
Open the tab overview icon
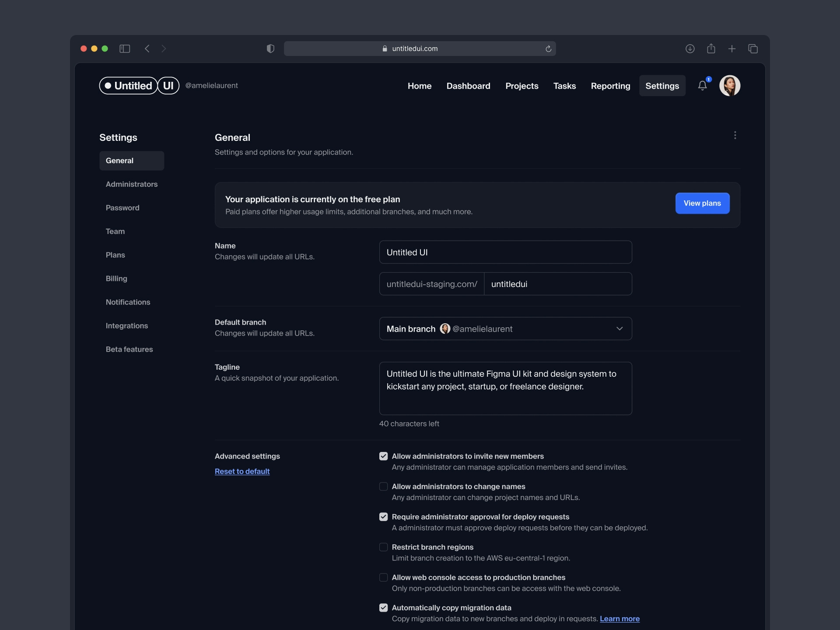pyautogui.click(x=753, y=49)
